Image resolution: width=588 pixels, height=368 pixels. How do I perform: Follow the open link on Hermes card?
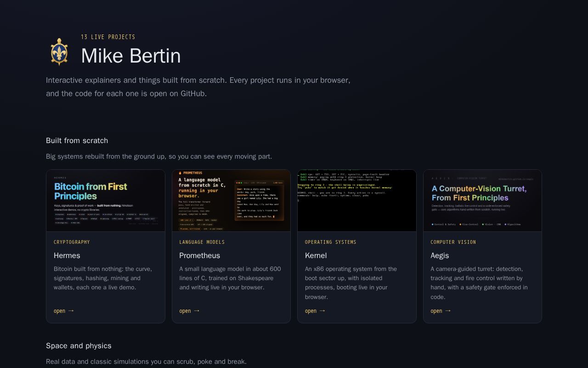[x=64, y=311]
